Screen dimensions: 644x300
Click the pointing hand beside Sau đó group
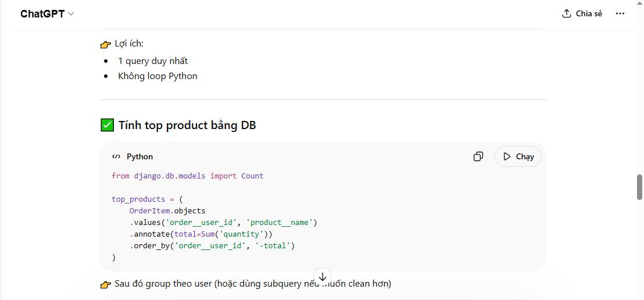105,284
